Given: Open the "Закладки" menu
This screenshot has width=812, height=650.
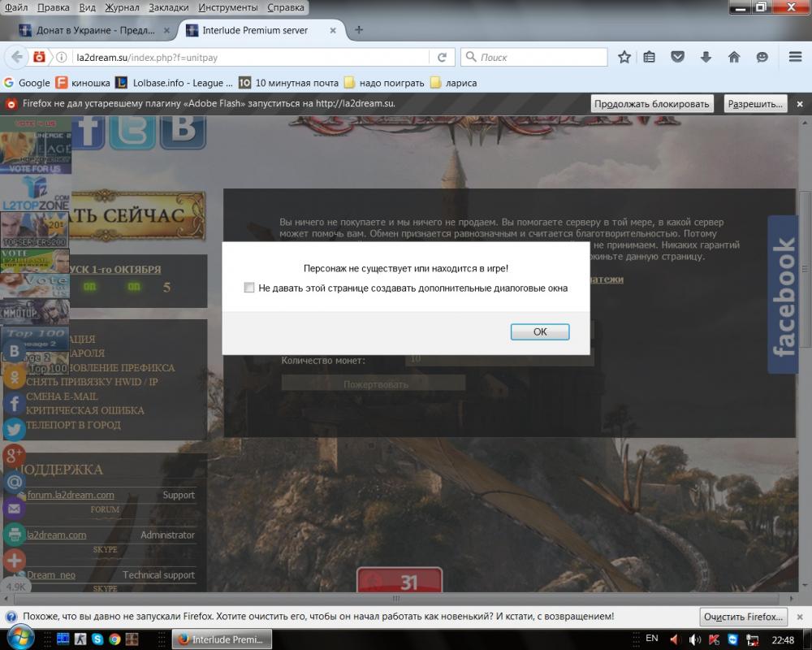Looking at the screenshot, I should [169, 7].
